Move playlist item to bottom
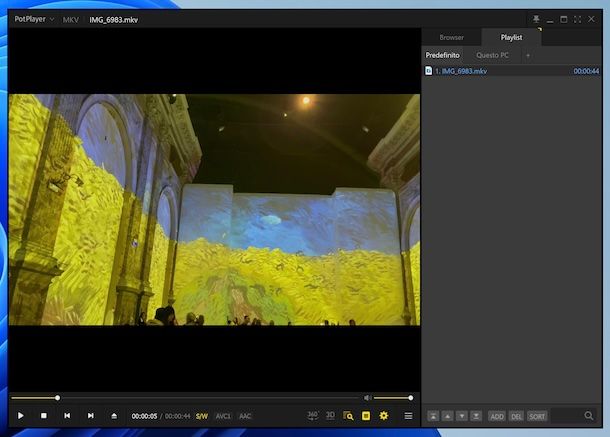This screenshot has height=437, width=610. (x=476, y=416)
